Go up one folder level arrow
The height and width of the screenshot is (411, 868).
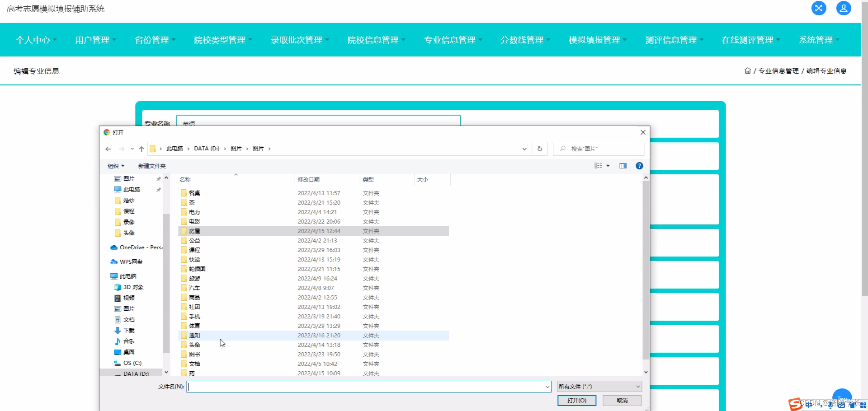[142, 149]
